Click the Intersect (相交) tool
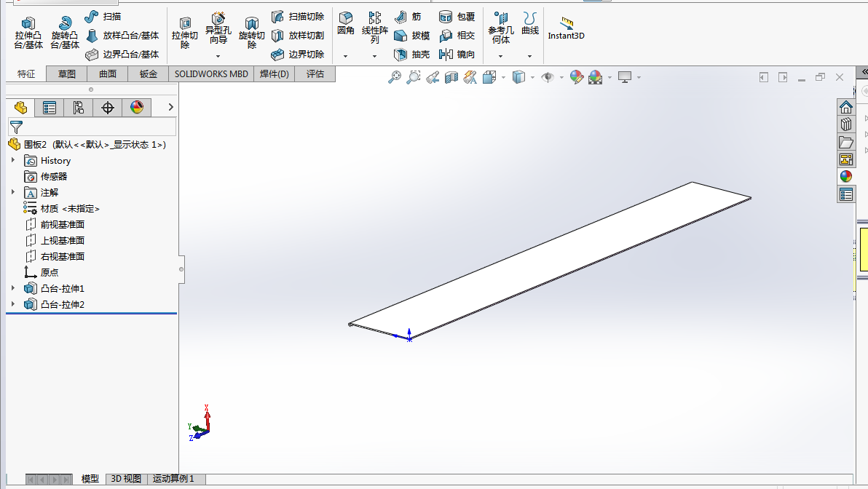 point(457,36)
